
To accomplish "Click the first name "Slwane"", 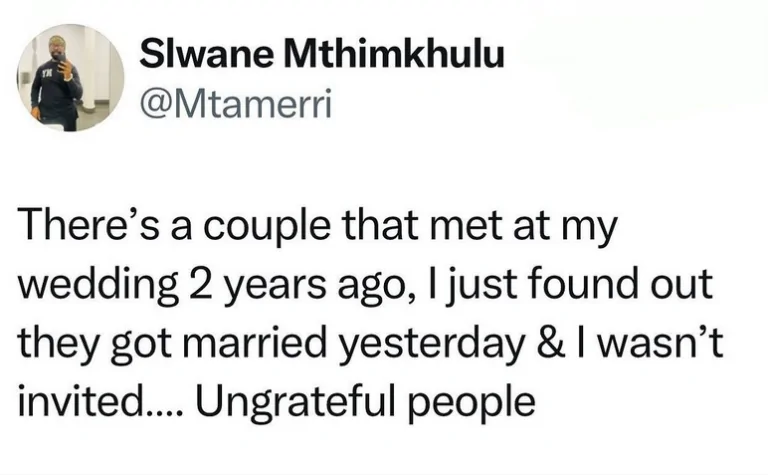I will click(x=203, y=56).
